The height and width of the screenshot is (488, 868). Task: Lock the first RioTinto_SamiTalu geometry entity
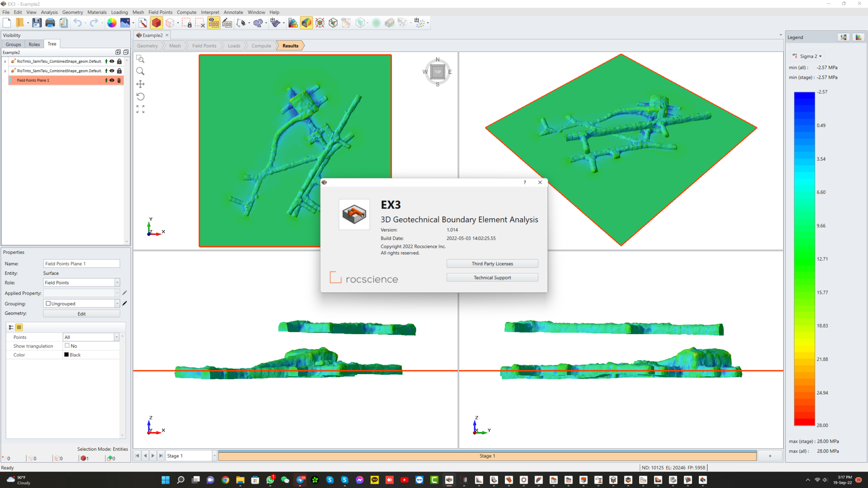point(119,61)
